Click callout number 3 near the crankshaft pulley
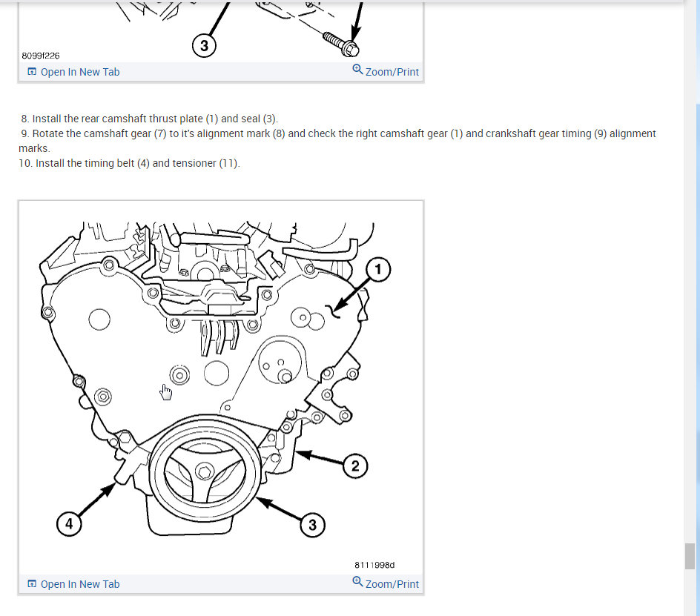This screenshot has width=700, height=616. tap(313, 524)
